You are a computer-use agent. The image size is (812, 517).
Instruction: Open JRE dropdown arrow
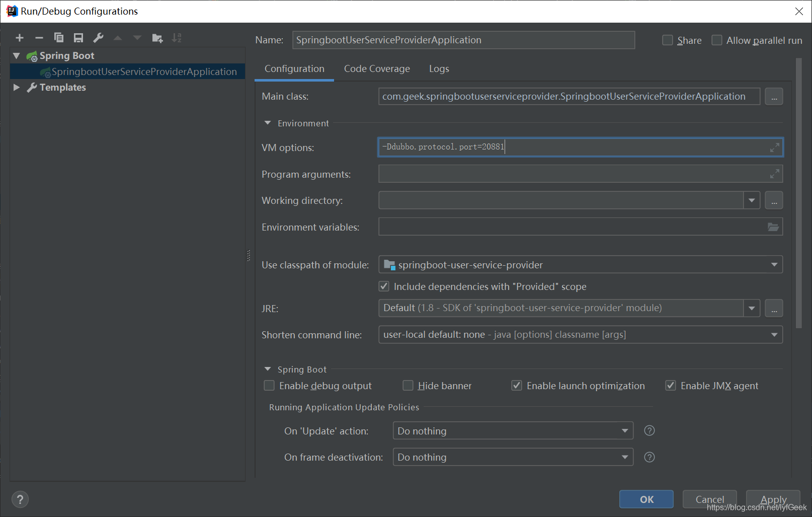(x=752, y=308)
